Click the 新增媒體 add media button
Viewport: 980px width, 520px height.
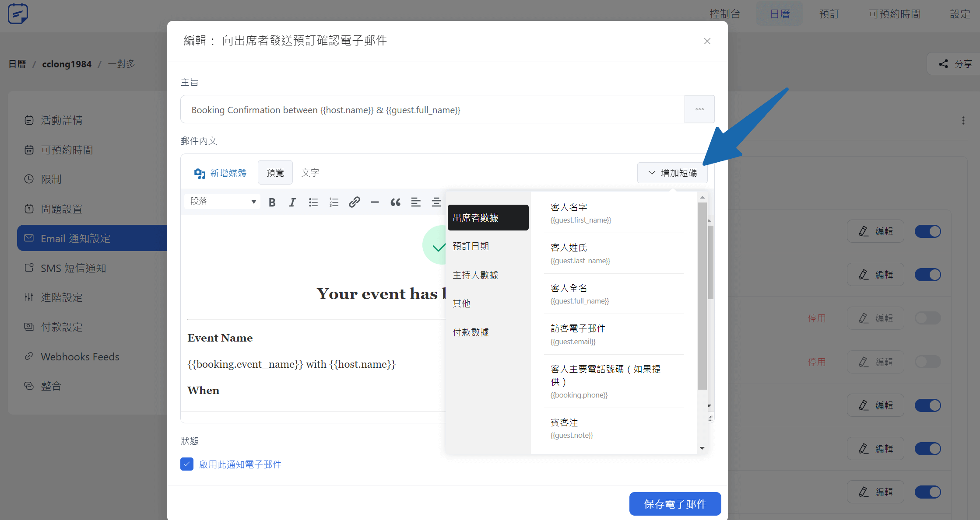[x=220, y=173]
